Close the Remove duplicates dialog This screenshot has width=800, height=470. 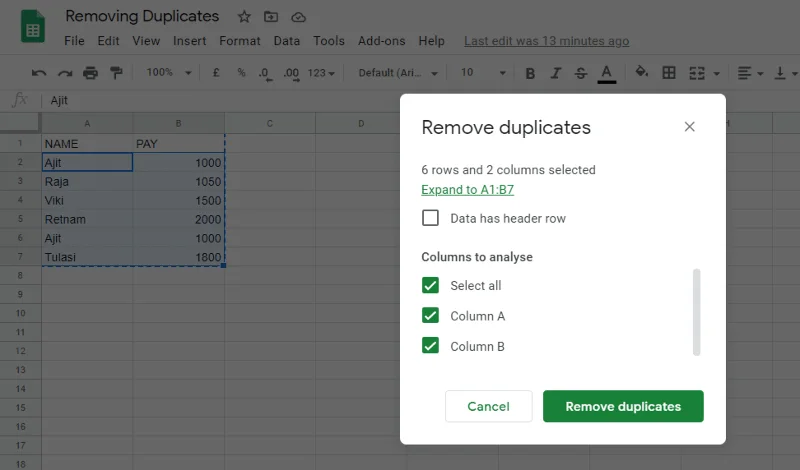pos(689,127)
